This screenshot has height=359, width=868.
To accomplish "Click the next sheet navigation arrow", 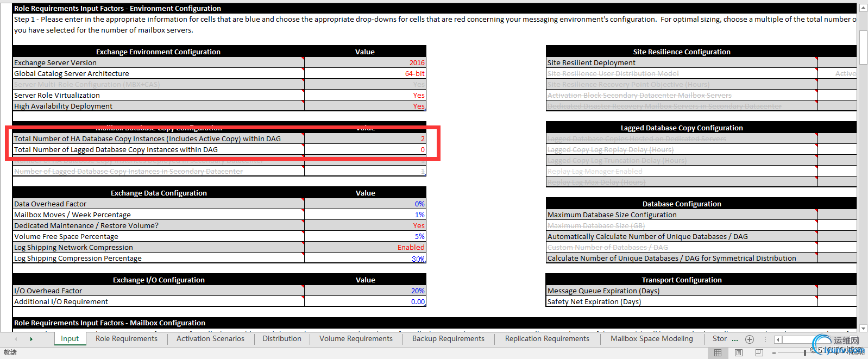I will [x=32, y=339].
